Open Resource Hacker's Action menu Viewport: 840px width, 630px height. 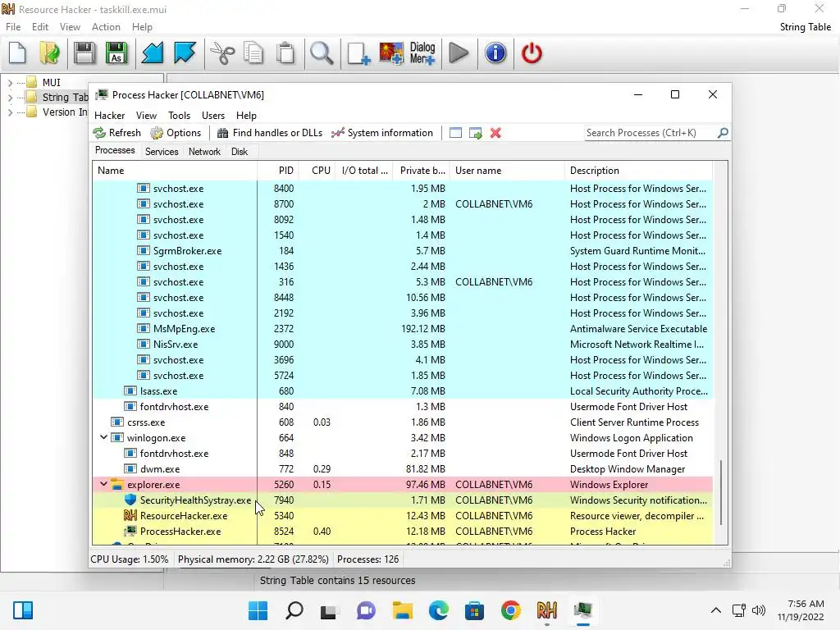pos(106,27)
